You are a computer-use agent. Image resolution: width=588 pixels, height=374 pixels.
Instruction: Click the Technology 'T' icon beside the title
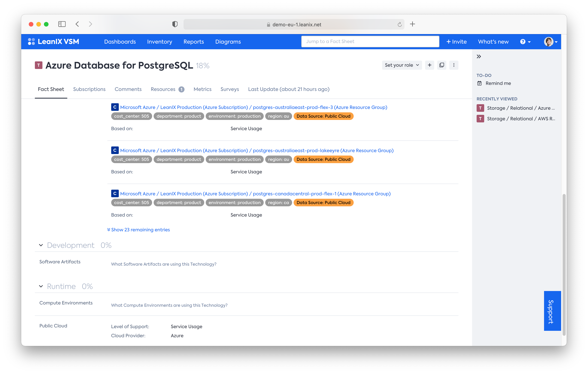[x=39, y=65]
